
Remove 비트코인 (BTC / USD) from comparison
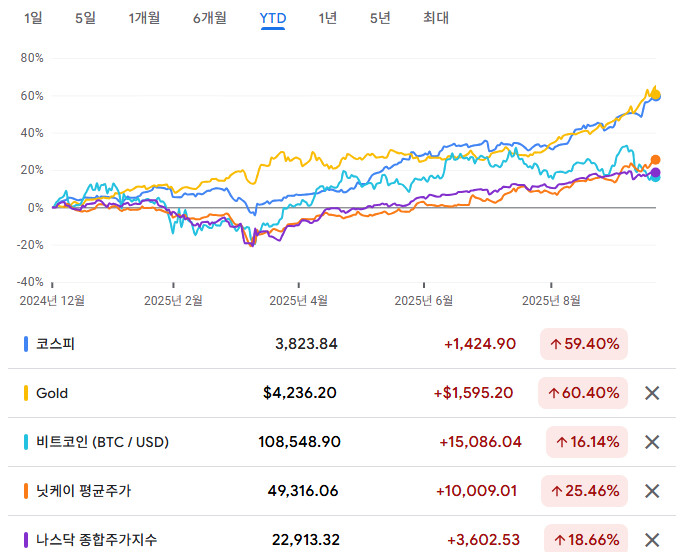tap(652, 442)
